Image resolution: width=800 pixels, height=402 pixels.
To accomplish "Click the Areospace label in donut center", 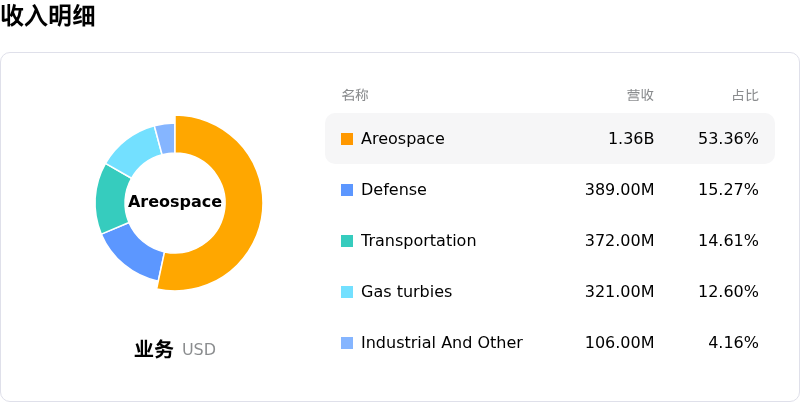I will click(x=175, y=202).
